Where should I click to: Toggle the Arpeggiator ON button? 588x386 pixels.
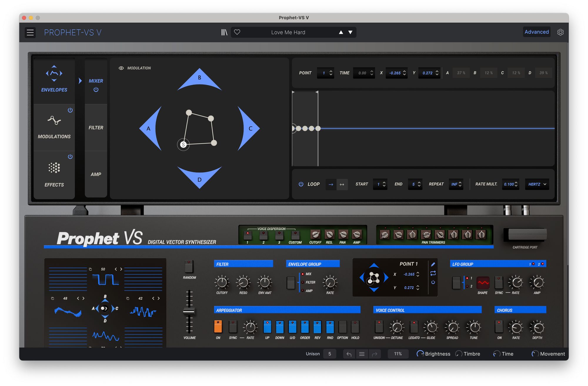(218, 327)
